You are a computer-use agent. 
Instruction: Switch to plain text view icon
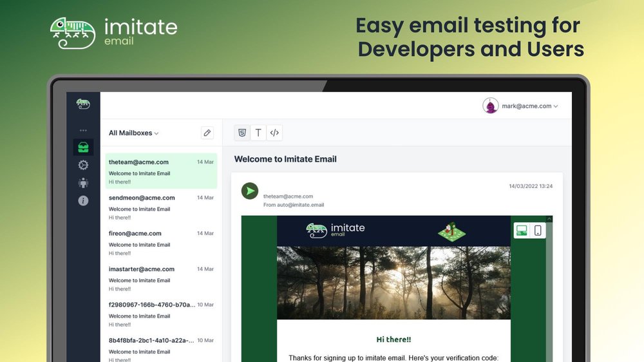pyautogui.click(x=258, y=133)
